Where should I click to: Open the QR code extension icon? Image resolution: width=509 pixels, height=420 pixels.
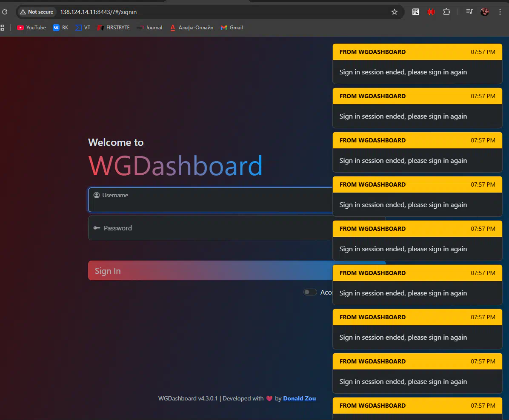pyautogui.click(x=416, y=12)
